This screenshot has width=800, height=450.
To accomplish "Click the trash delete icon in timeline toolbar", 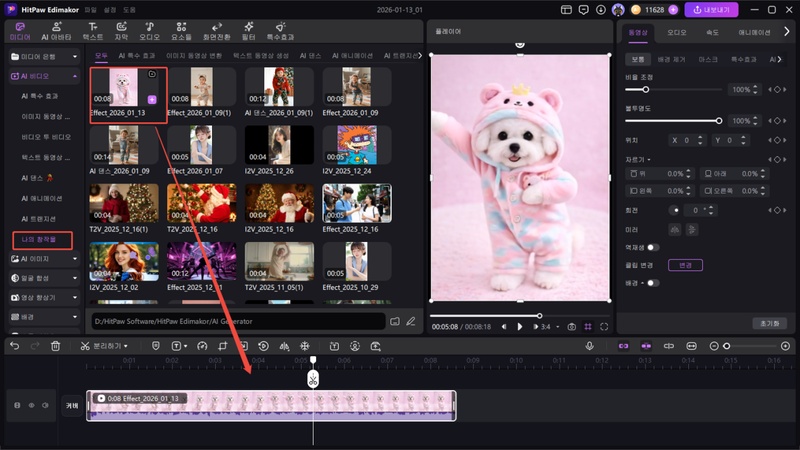I will tap(56, 346).
